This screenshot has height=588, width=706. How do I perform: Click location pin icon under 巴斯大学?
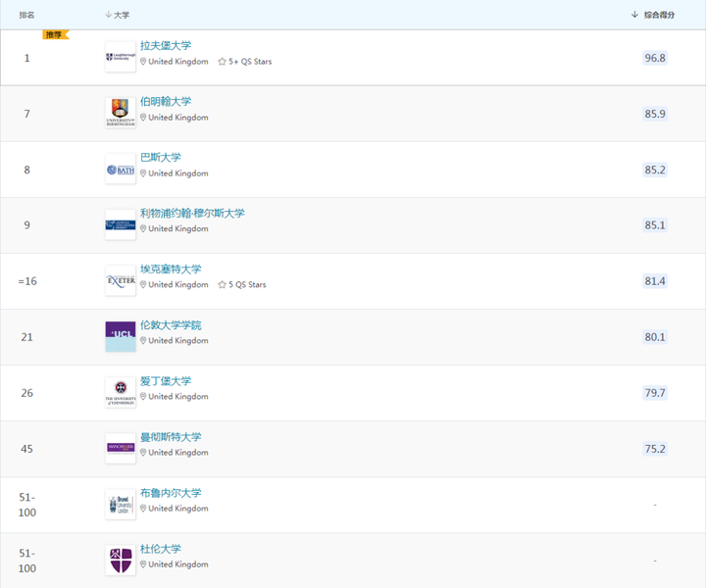(143, 173)
